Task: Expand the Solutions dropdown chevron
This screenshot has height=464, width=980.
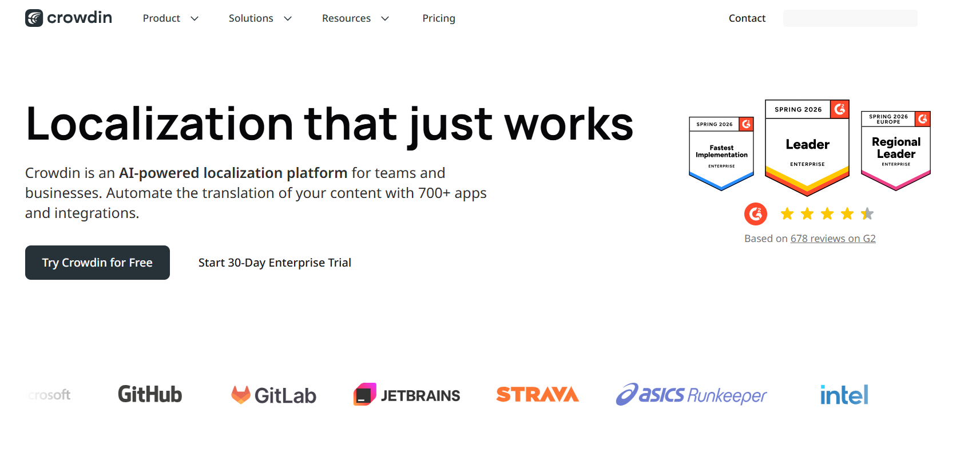Action: click(x=288, y=18)
